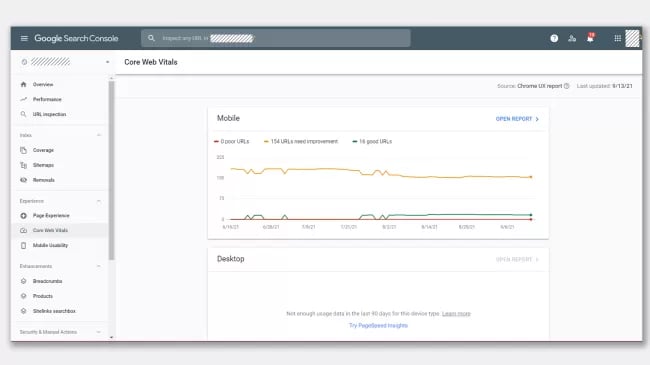
Task: Open the notifications bell
Action: coord(590,38)
